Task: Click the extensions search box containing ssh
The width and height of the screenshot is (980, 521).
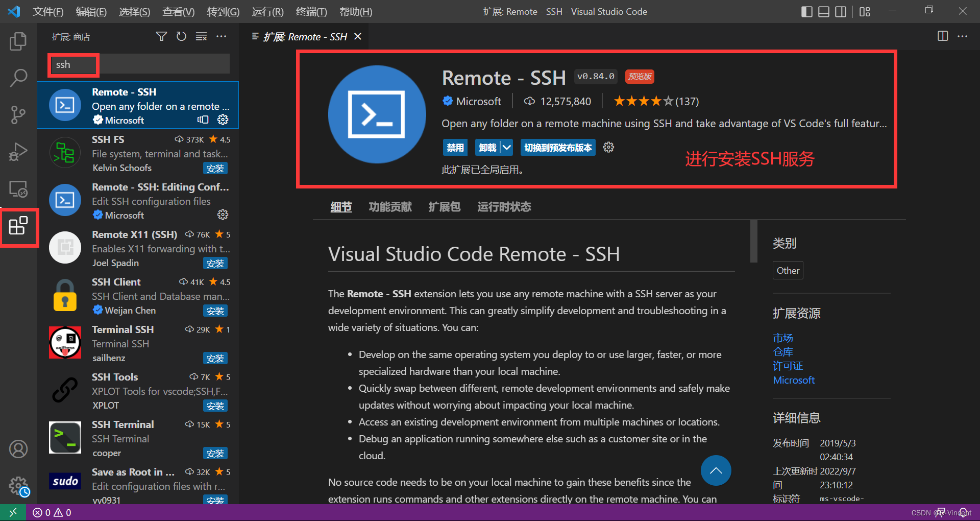Action: (x=139, y=64)
